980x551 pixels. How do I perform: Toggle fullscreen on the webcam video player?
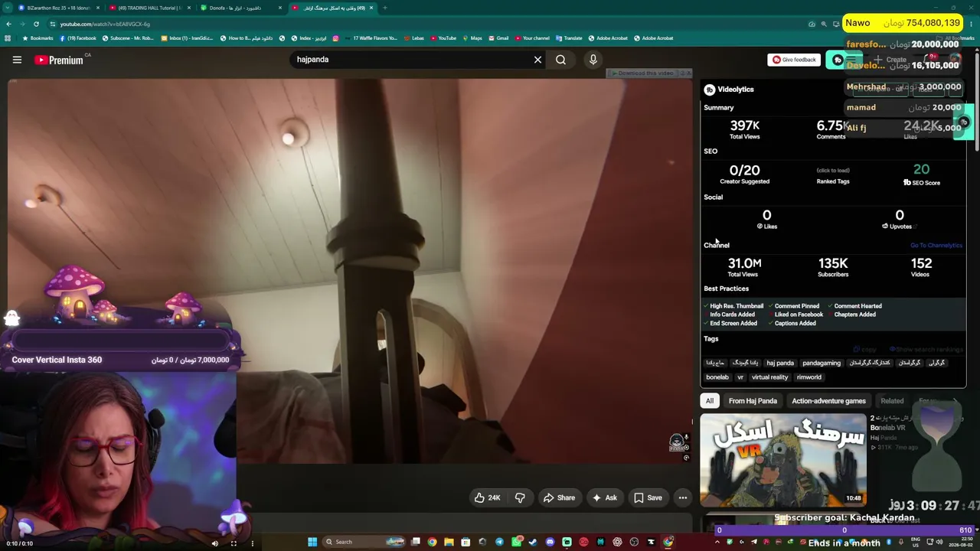pyautogui.click(x=234, y=543)
